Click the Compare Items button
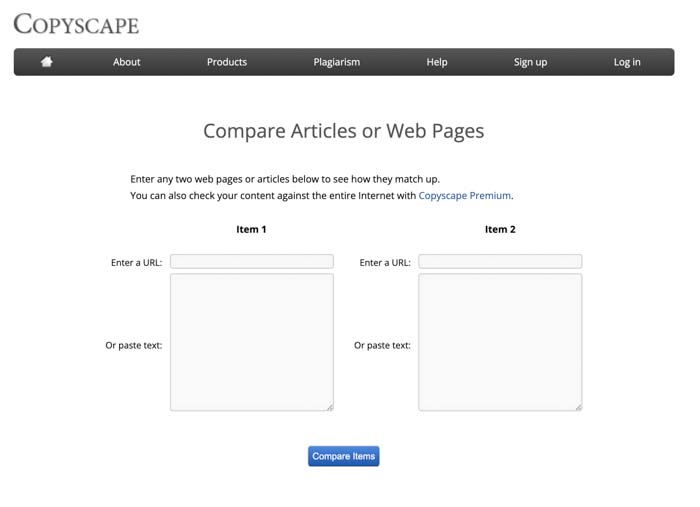Image resolution: width=700 pixels, height=507 pixels. 344,456
